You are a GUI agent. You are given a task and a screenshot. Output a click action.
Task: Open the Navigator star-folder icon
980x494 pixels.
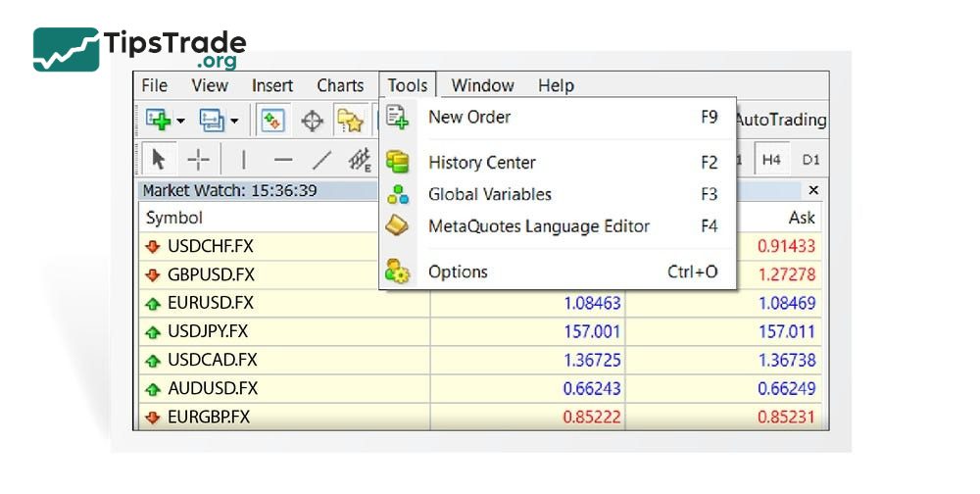(351, 121)
